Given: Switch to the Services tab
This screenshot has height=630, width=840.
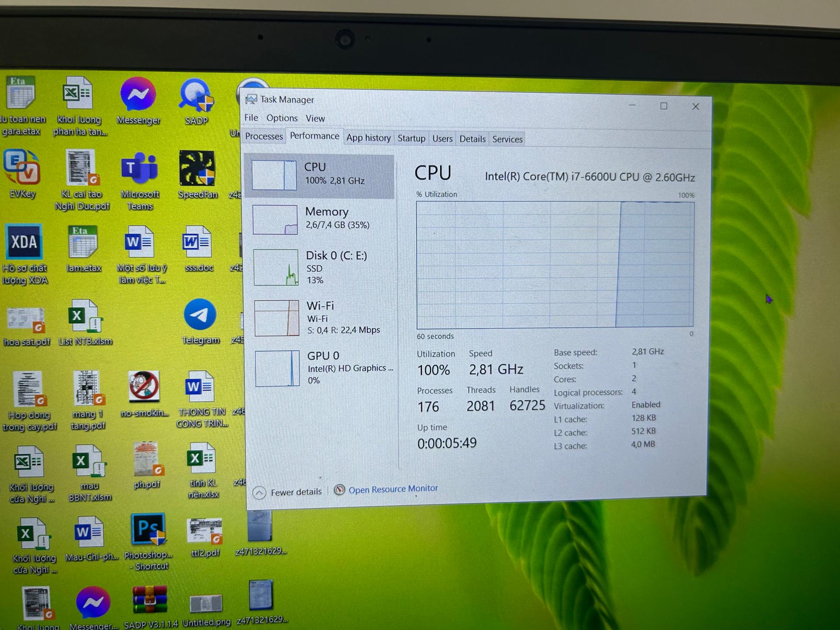Looking at the screenshot, I should pos(507,139).
